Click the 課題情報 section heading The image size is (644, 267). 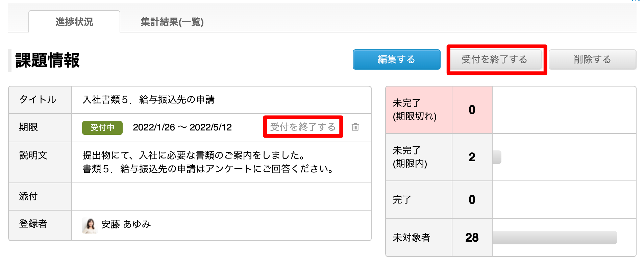coord(48,60)
